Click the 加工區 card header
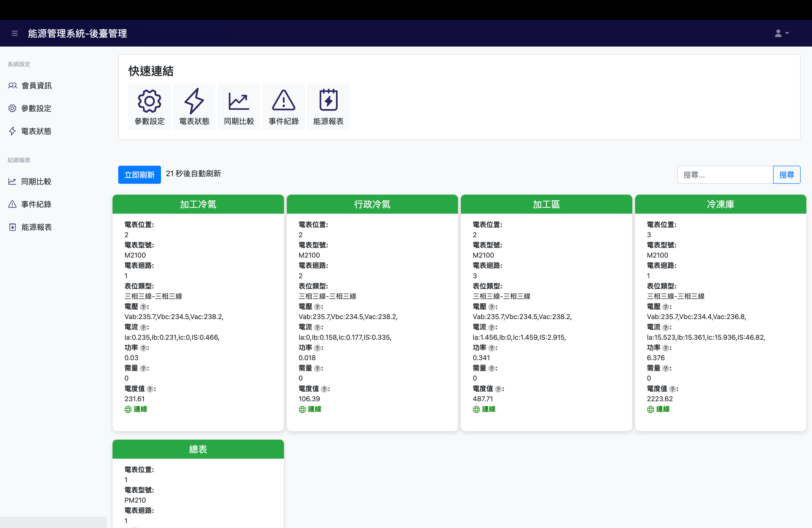The height and width of the screenshot is (528, 812). click(546, 204)
